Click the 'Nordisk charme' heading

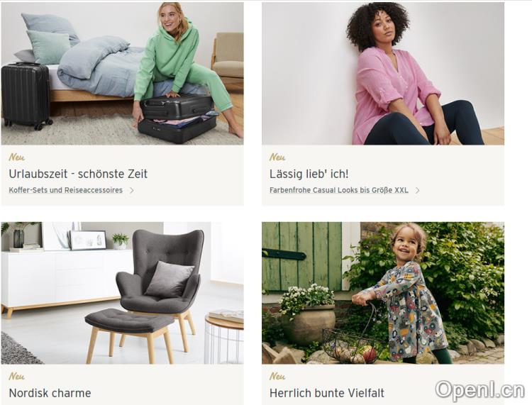coord(50,393)
